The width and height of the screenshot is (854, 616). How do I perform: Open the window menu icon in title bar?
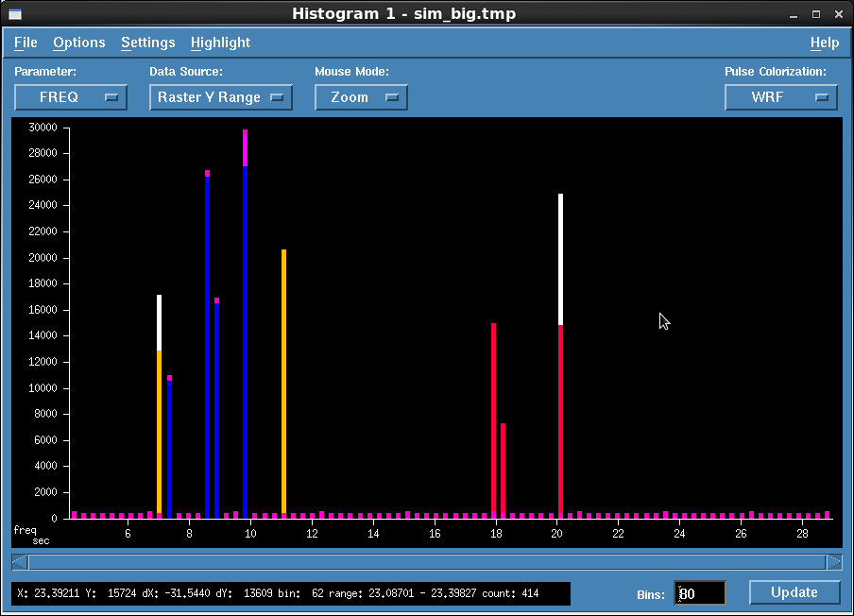14,13
